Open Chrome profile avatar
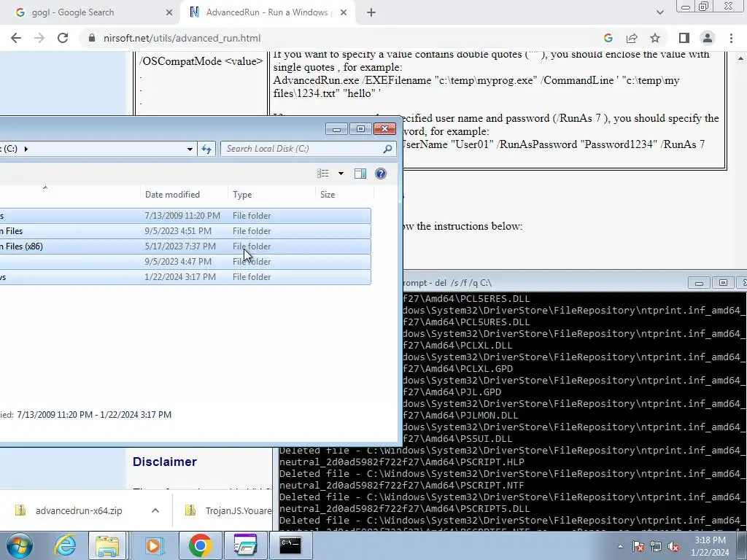The image size is (747, 560). pos(708,38)
